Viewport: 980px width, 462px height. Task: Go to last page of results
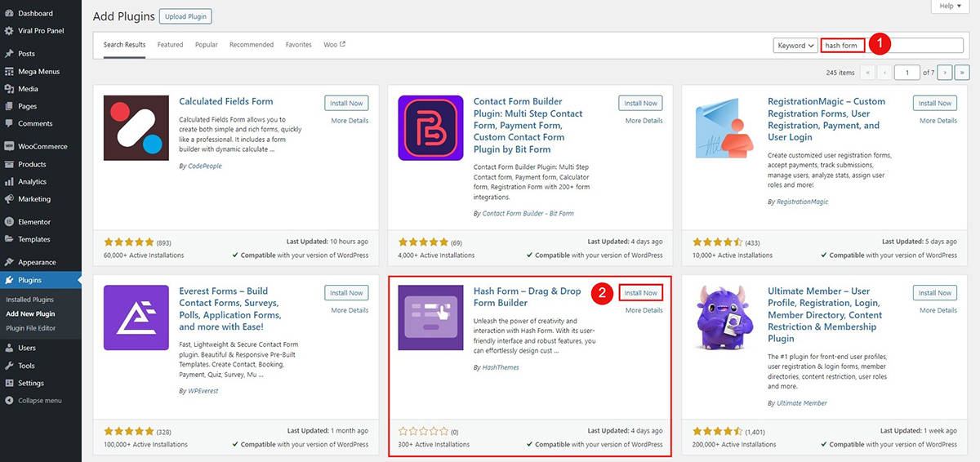(x=961, y=73)
